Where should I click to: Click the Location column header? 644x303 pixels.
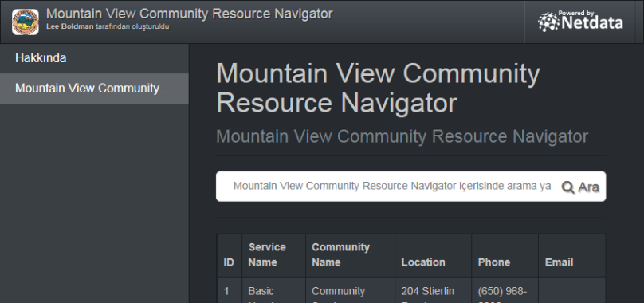tap(433, 255)
